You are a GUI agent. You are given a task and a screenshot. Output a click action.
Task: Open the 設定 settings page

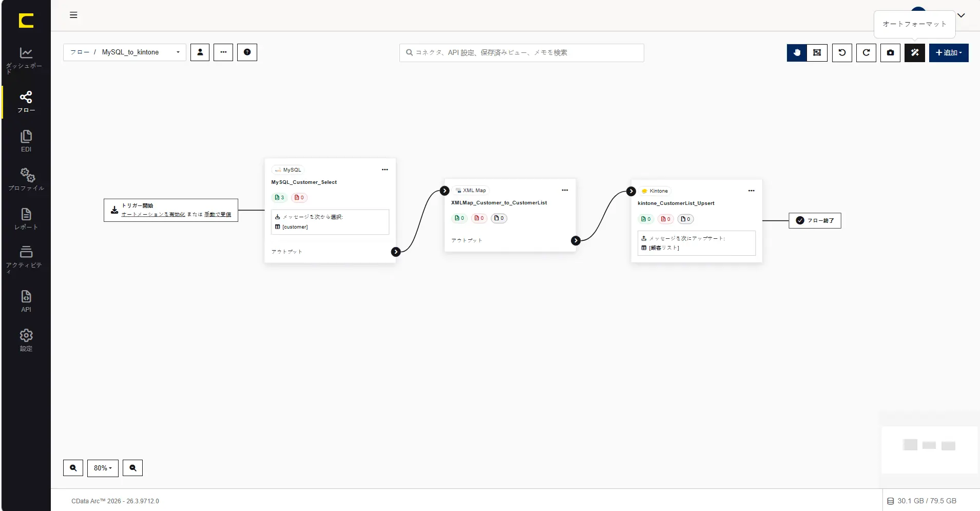point(26,340)
